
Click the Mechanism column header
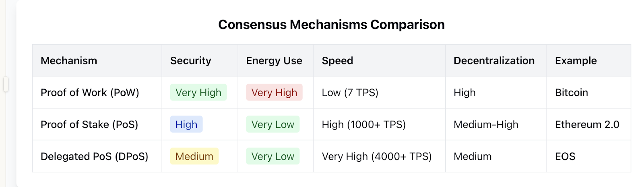(69, 61)
